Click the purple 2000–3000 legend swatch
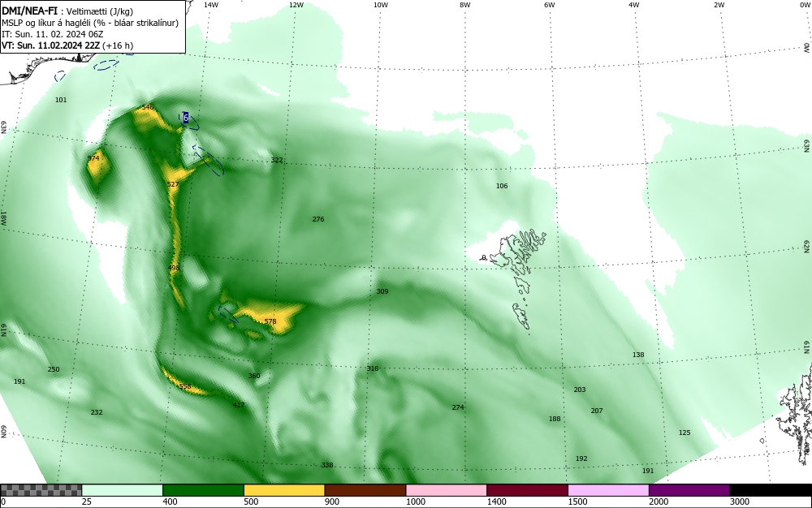812x508 pixels. [x=689, y=490]
